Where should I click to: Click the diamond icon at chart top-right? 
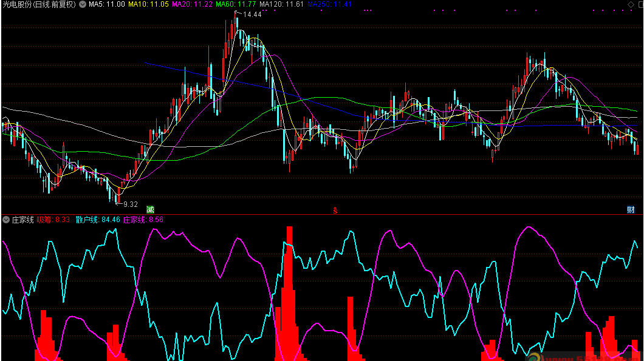pyautogui.click(x=631, y=4)
